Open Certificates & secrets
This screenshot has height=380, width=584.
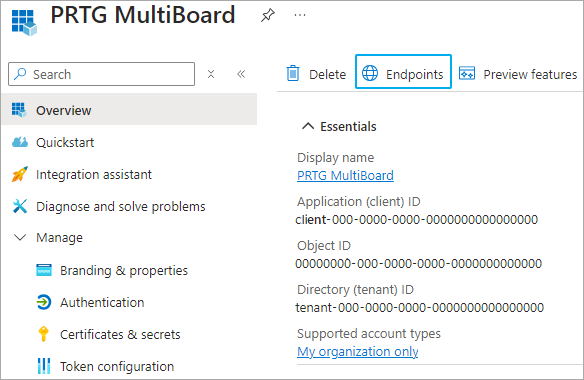(120, 334)
